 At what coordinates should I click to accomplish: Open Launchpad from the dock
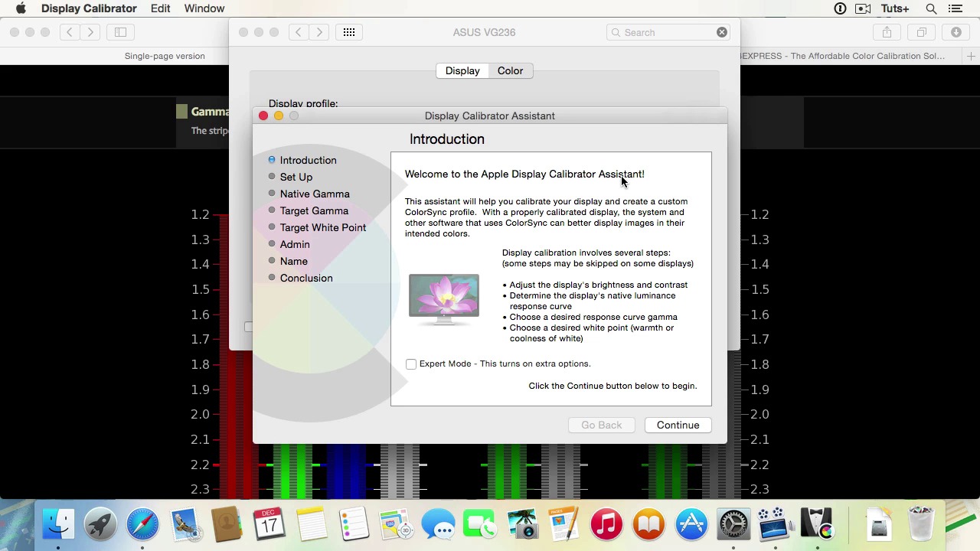(100, 525)
